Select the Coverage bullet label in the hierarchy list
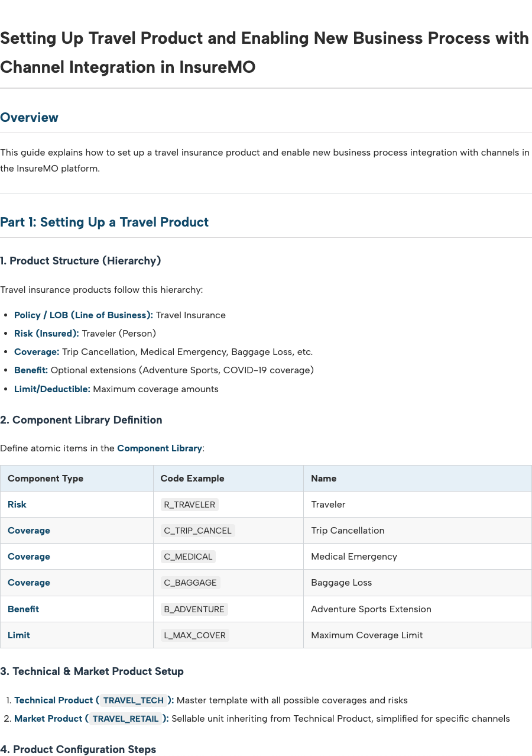 coord(37,351)
